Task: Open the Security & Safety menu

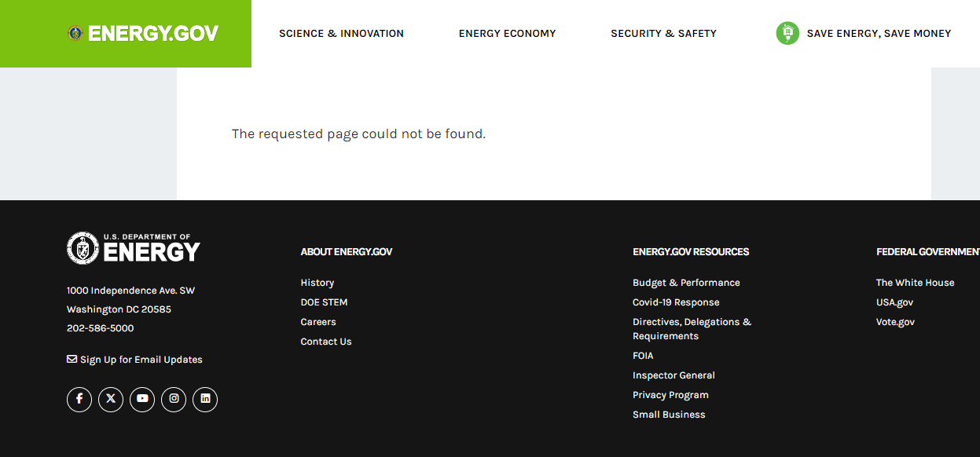Action: point(663,34)
